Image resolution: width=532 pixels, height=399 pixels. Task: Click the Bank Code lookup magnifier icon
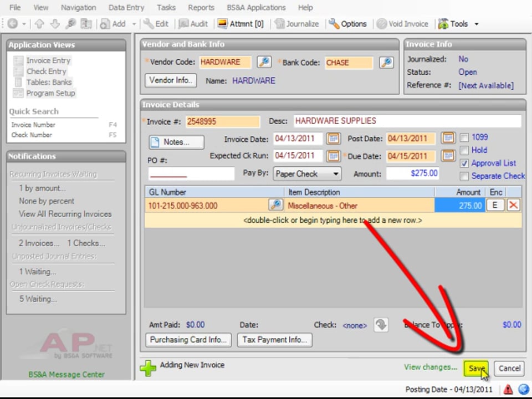coord(386,63)
